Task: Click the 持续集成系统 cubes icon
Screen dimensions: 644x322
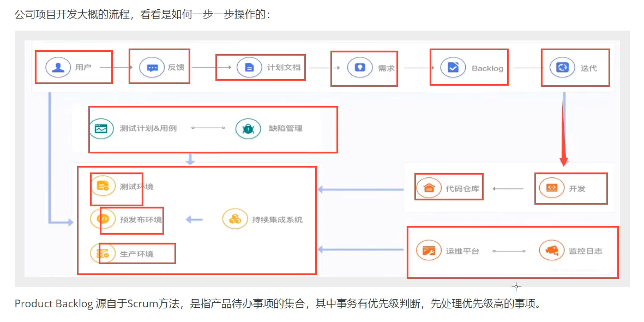Action: tap(235, 219)
